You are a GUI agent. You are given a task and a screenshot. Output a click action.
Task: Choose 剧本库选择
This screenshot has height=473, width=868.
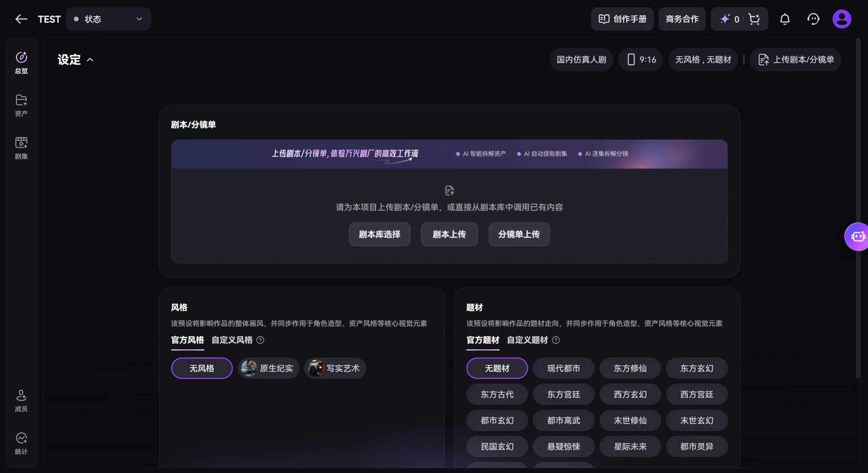tap(380, 234)
